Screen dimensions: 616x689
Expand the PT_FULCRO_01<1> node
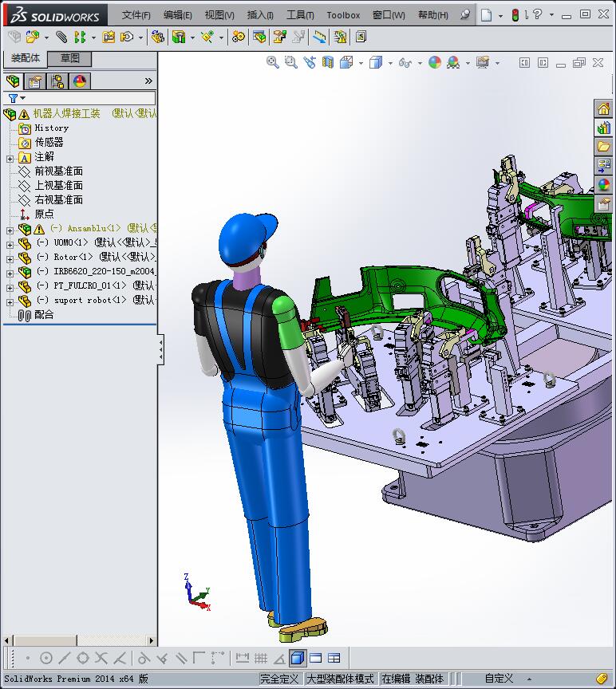pyautogui.click(x=10, y=288)
